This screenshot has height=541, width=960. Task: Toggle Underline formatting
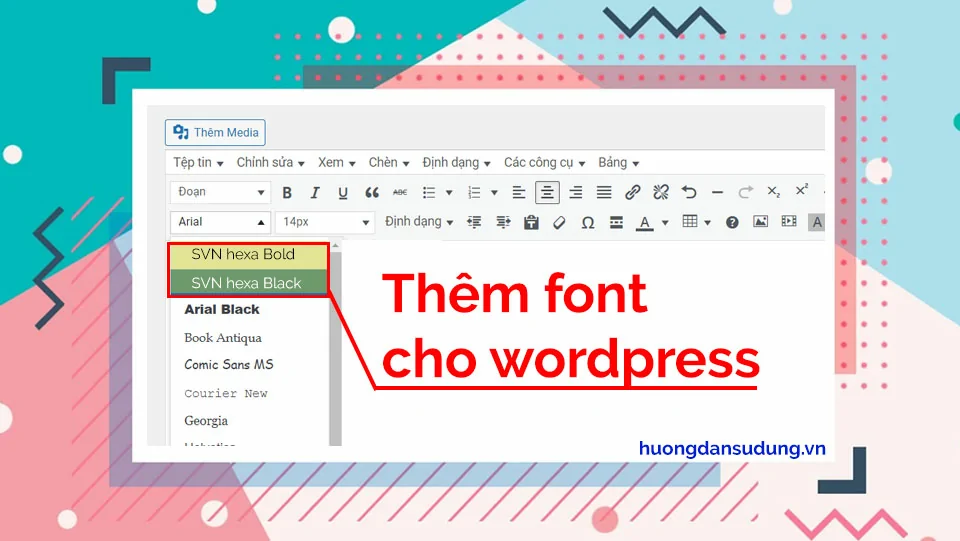coord(343,193)
